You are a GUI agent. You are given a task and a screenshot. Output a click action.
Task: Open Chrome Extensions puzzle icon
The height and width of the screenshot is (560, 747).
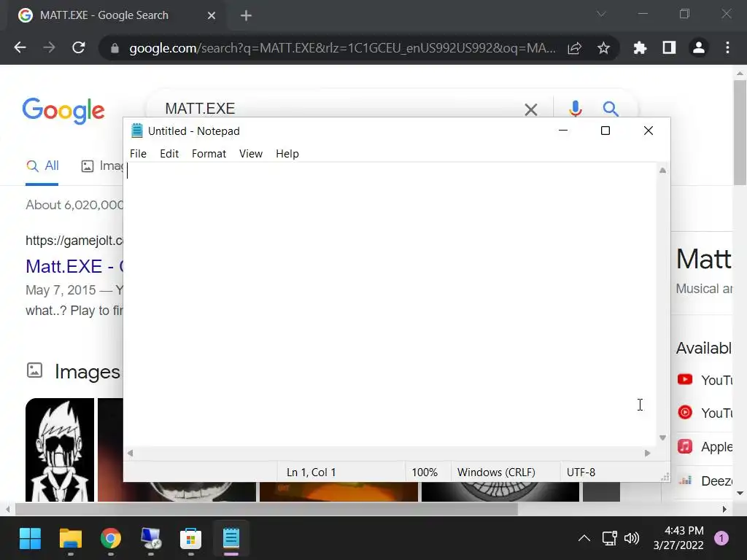coord(640,47)
